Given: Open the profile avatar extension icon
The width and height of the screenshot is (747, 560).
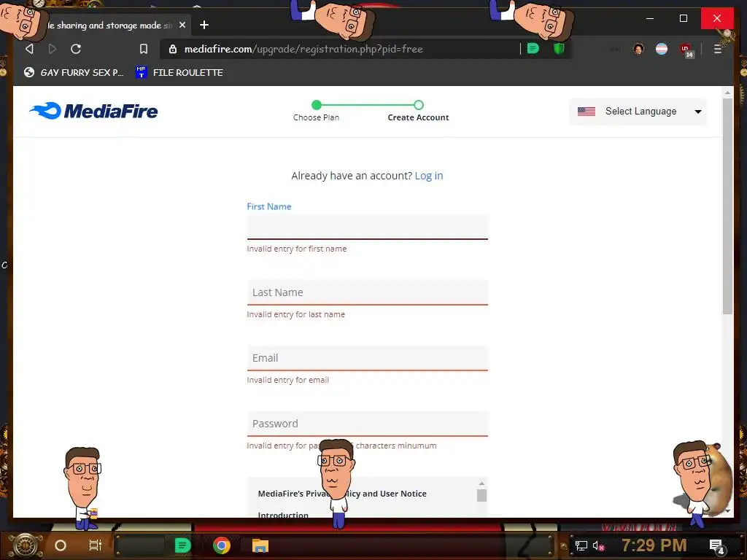Looking at the screenshot, I should click(638, 49).
